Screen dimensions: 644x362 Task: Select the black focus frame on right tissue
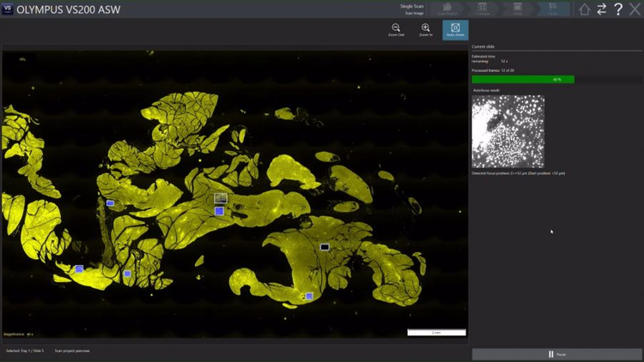point(325,247)
